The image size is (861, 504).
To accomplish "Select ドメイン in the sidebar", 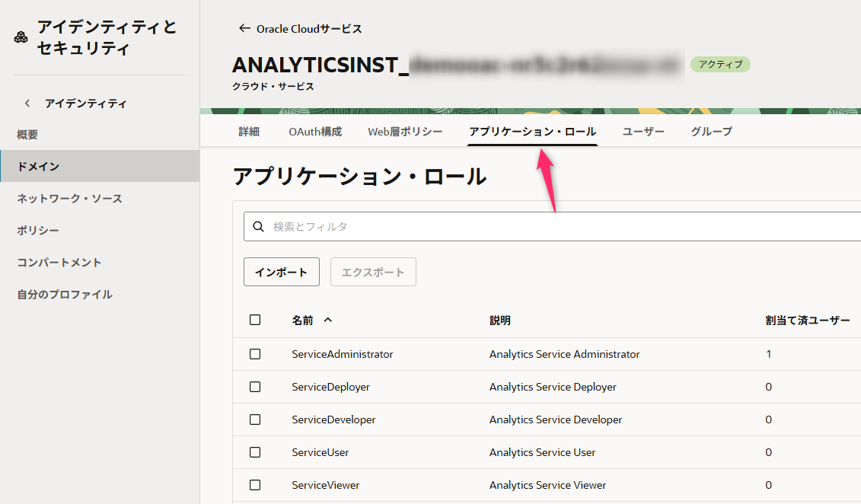I will (x=100, y=167).
